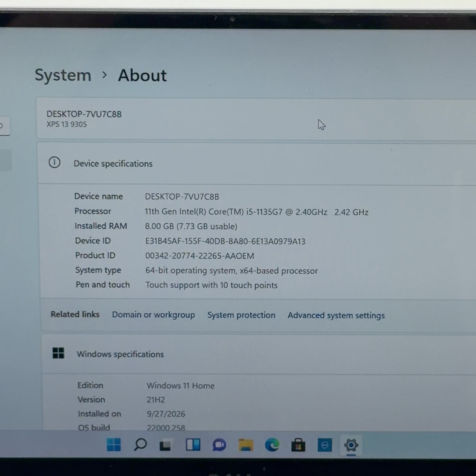476x476 pixels.
Task: Open Advanced system settings link
Action: tap(336, 315)
